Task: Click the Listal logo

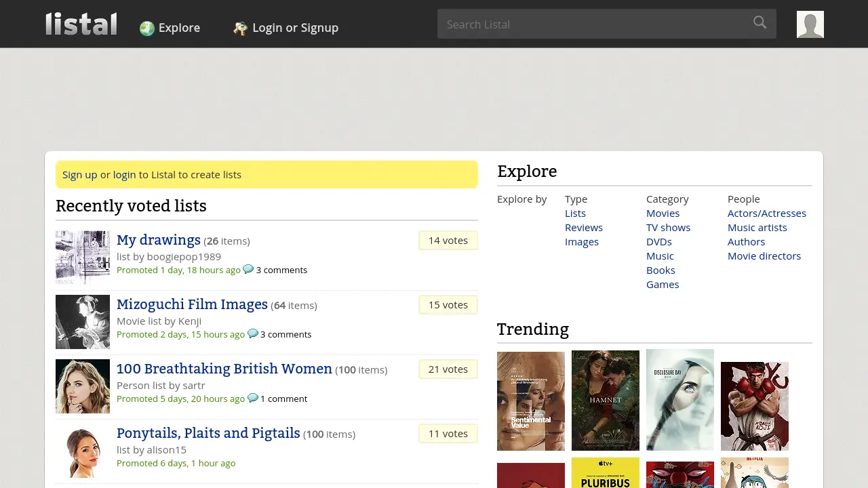Action: [x=81, y=24]
